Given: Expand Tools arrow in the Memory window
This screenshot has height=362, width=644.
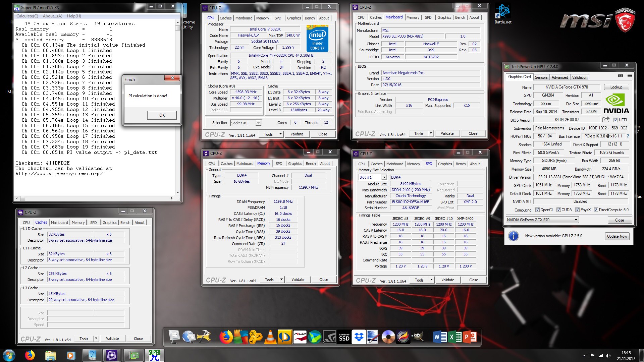Looking at the screenshot, I should point(281,280).
